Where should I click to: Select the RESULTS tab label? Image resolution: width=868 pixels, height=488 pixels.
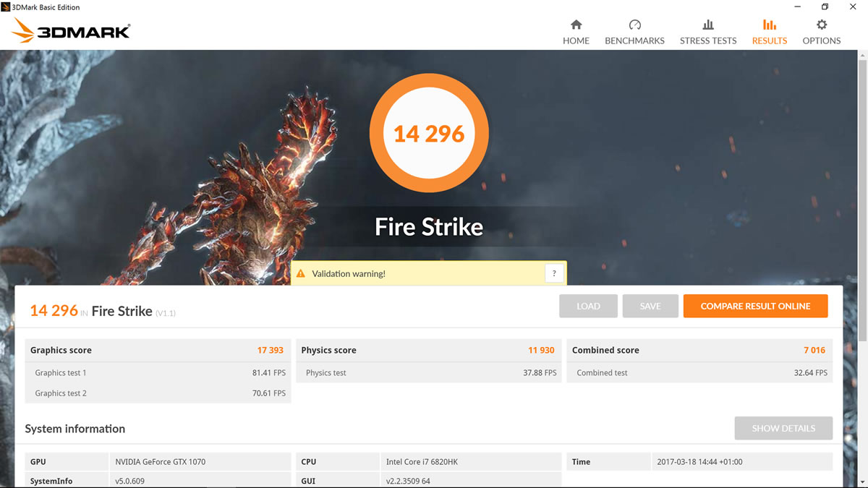[x=769, y=41]
